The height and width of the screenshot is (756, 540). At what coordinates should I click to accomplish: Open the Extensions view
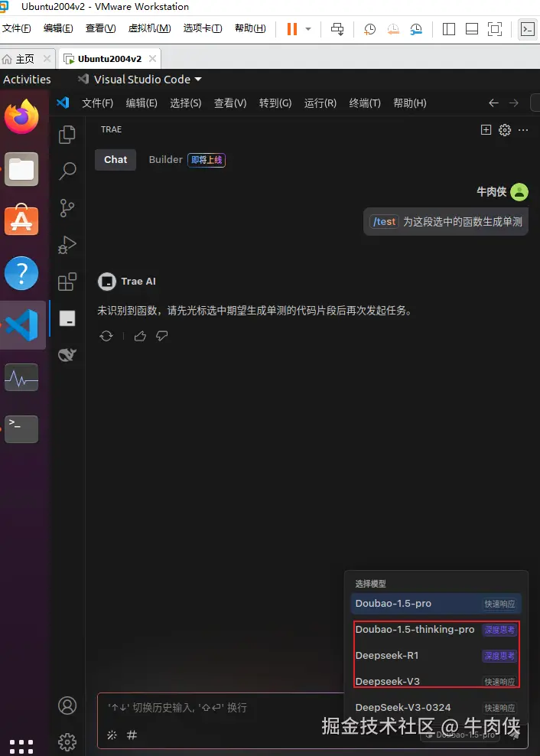coord(67,282)
